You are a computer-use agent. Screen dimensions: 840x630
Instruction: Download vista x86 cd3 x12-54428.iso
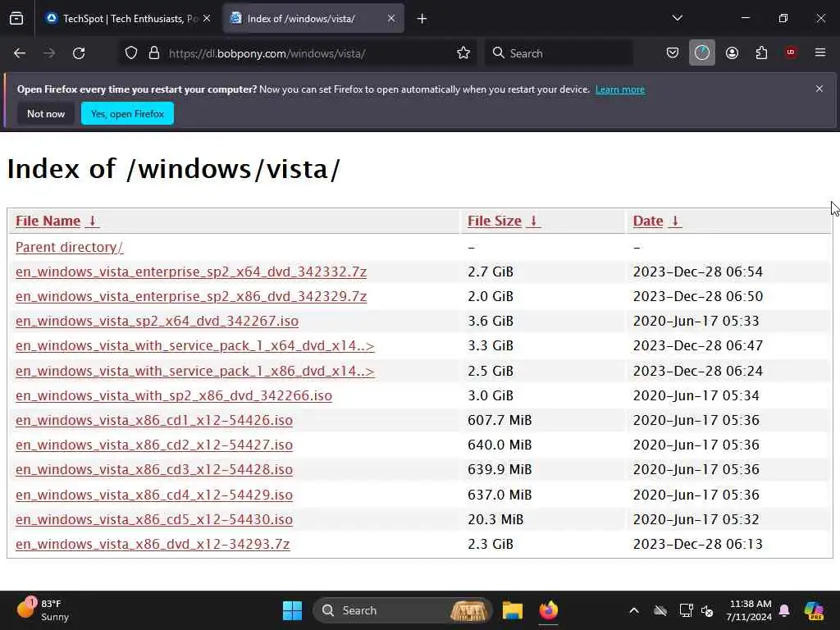point(154,469)
